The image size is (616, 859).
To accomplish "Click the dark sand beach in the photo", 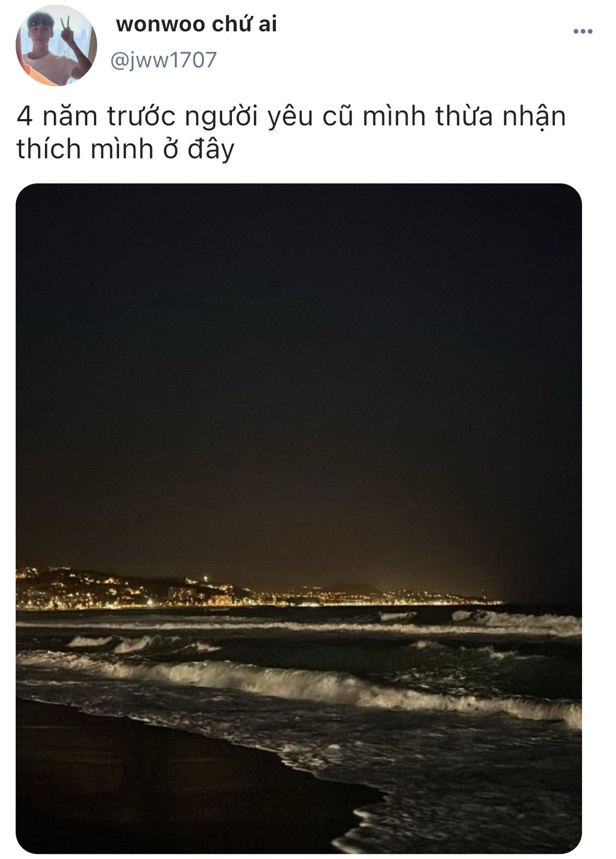I will pos(157,794).
